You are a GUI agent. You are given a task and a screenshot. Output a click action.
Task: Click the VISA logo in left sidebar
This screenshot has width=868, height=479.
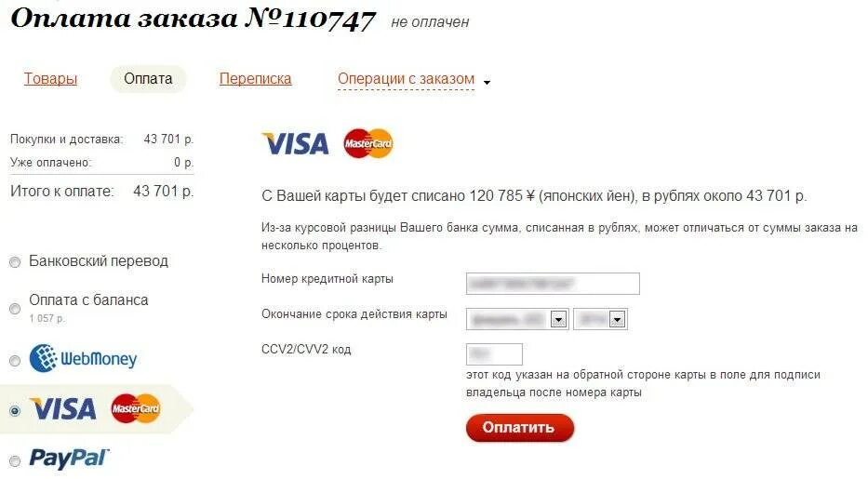pyautogui.click(x=63, y=409)
